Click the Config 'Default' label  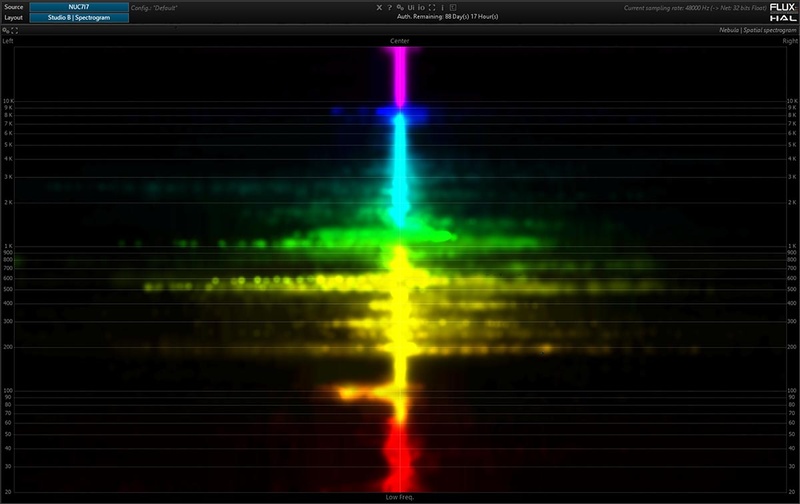154,8
